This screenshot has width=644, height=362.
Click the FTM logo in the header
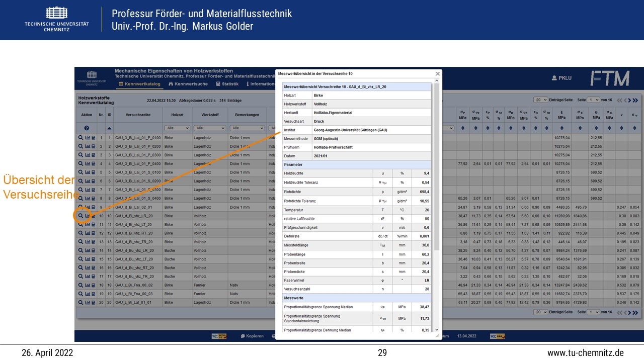point(610,78)
